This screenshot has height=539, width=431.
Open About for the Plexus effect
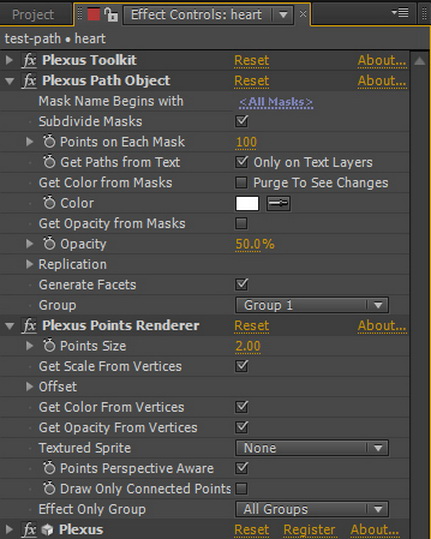pos(375,530)
